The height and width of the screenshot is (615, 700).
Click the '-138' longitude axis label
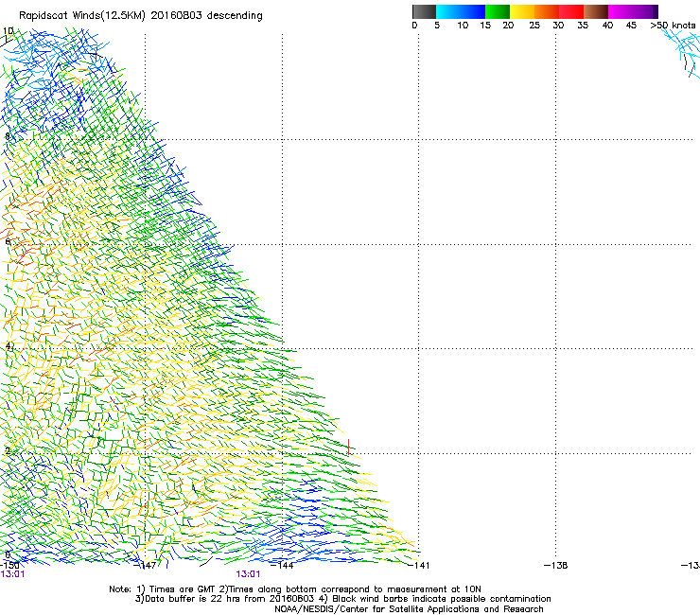click(556, 566)
